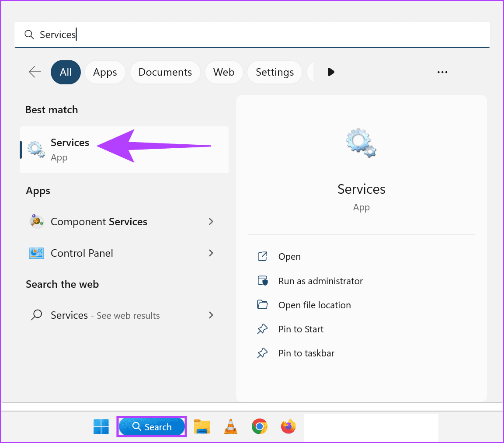Click the Open external-link icon
The width and height of the screenshot is (504, 443).
(262, 256)
